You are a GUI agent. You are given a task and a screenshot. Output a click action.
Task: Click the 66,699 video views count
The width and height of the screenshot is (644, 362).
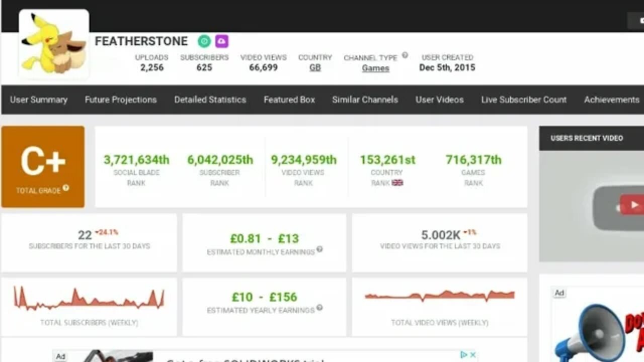point(263,67)
